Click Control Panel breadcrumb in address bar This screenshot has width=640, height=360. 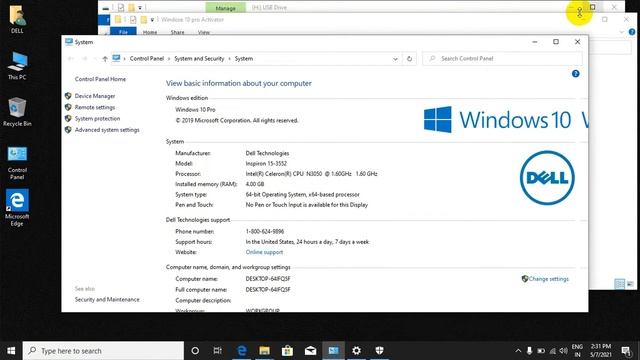click(x=147, y=59)
